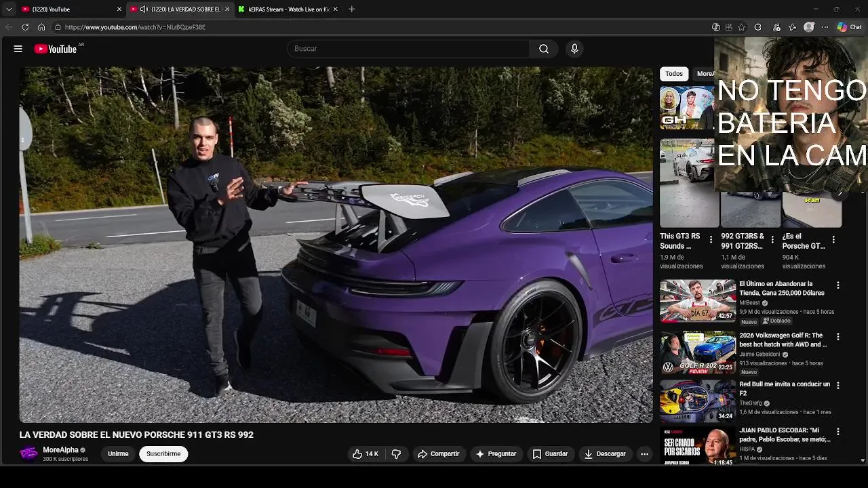Click the browser address bar URL
Viewport: 868px width, 488px height.
point(135,27)
